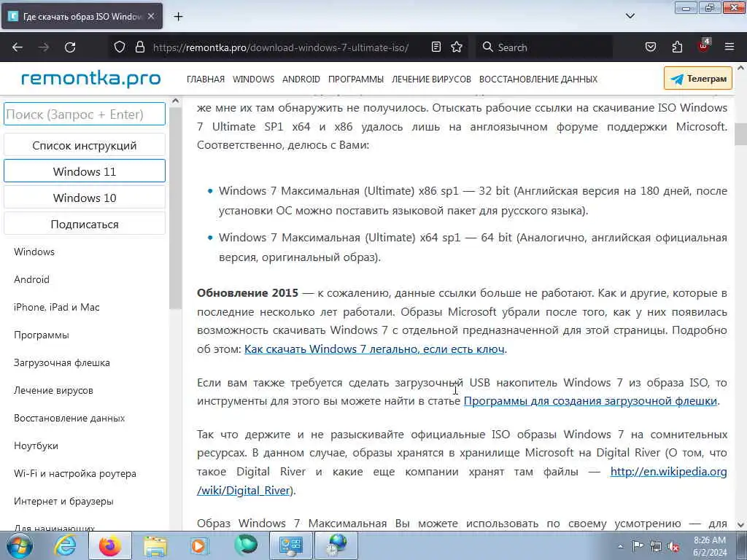Image resolution: width=747 pixels, height=560 pixels.
Task: Open 'Загрузочная флешка' sidebar category
Action: pyautogui.click(x=62, y=363)
